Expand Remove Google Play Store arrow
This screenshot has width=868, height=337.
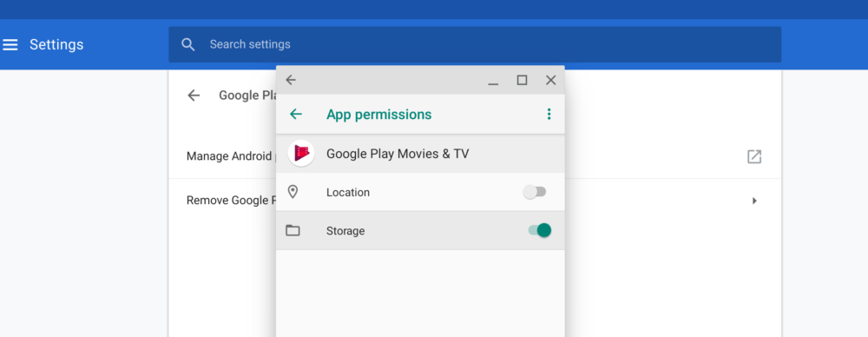754,201
